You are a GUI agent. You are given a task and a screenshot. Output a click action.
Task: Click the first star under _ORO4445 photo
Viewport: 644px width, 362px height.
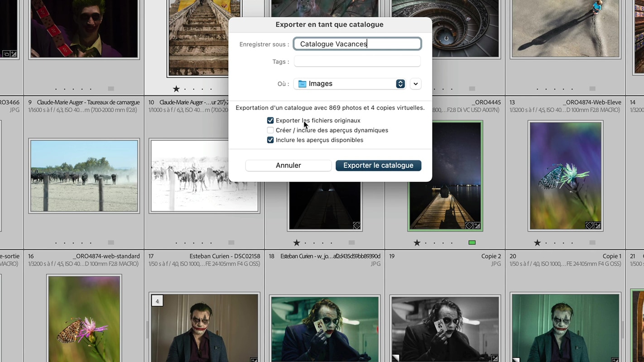(417, 243)
